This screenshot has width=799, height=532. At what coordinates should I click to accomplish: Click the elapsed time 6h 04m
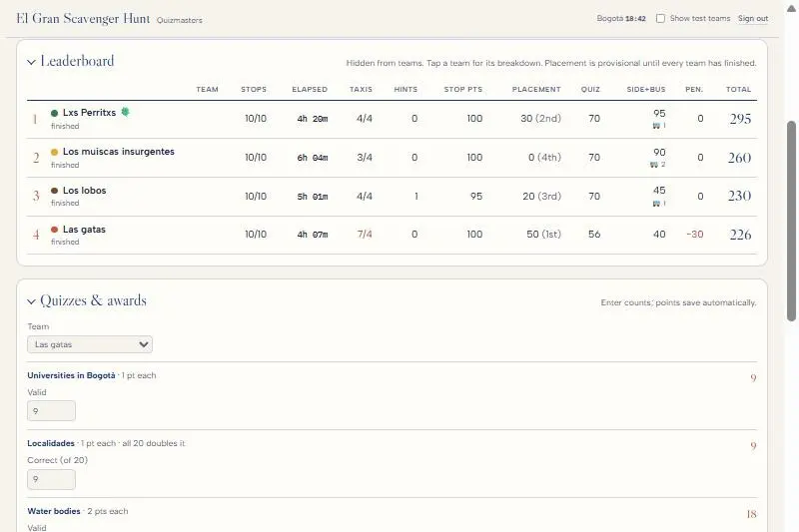pyautogui.click(x=313, y=158)
